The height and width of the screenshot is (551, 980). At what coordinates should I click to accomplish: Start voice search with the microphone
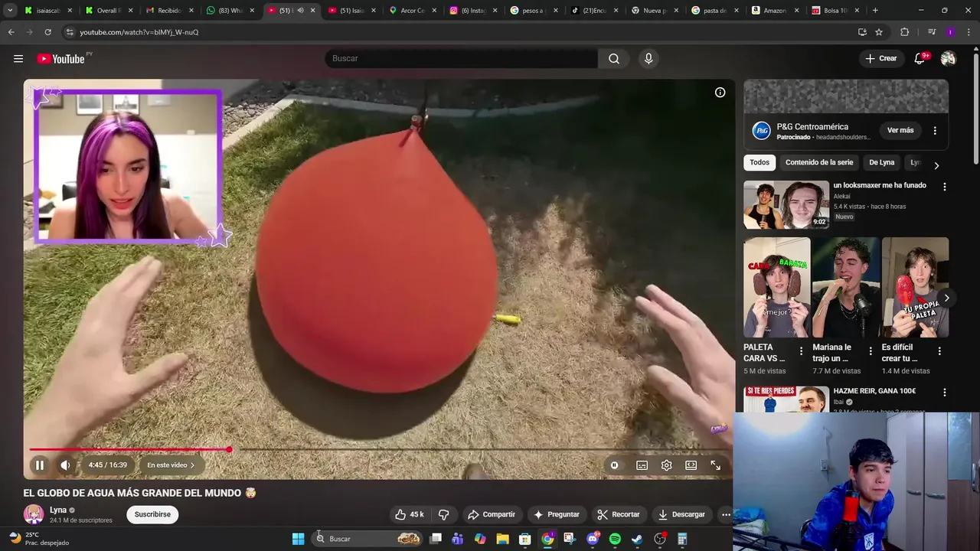(x=648, y=59)
